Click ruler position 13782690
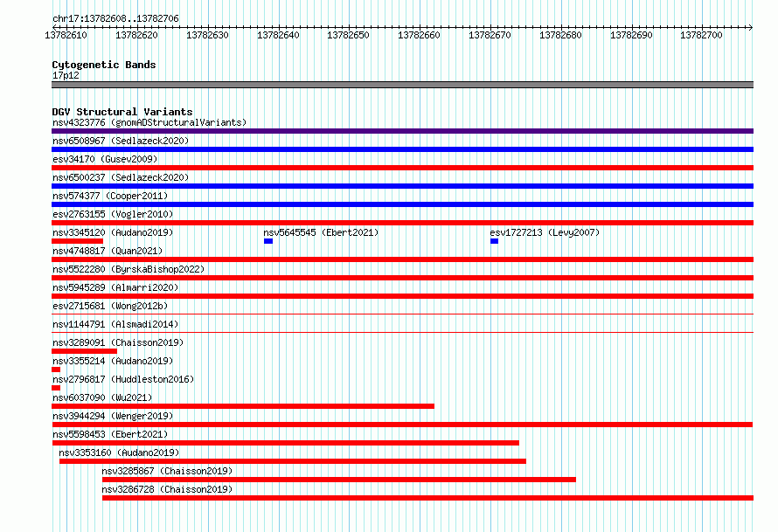The height and width of the screenshot is (532, 778). point(632,35)
